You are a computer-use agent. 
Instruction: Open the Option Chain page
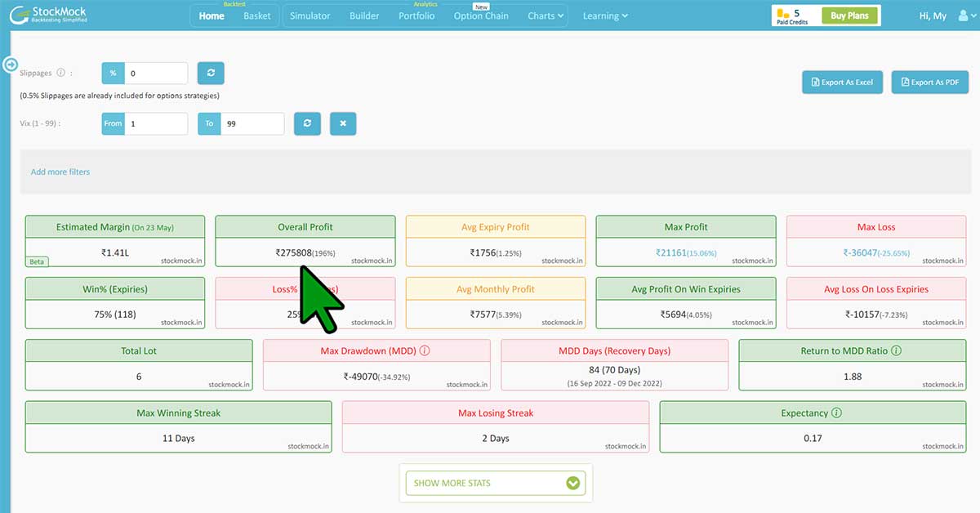click(481, 16)
